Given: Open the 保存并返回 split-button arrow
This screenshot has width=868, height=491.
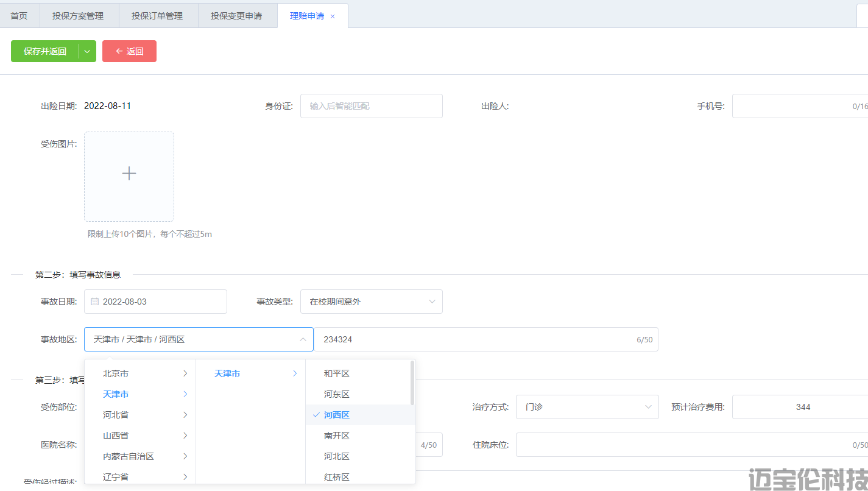Looking at the screenshot, I should pyautogui.click(x=87, y=51).
